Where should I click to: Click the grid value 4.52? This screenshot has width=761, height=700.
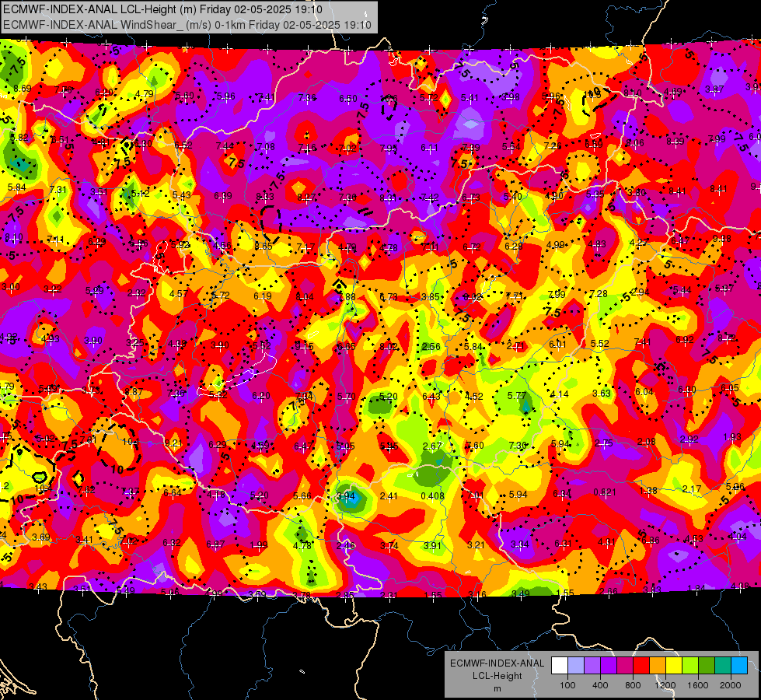(x=473, y=397)
